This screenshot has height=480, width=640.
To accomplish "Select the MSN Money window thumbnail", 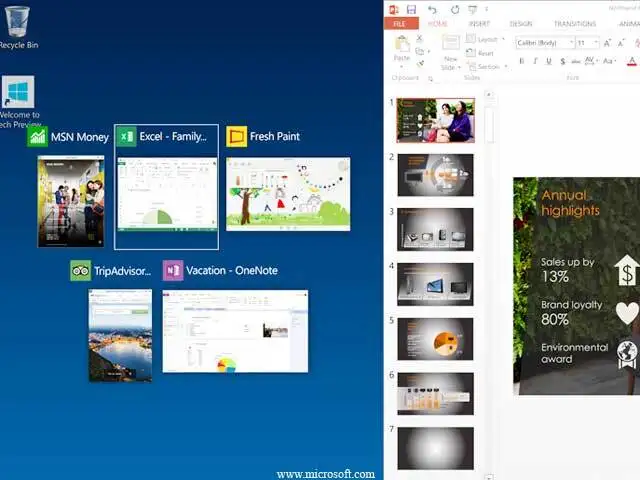I will (71, 201).
